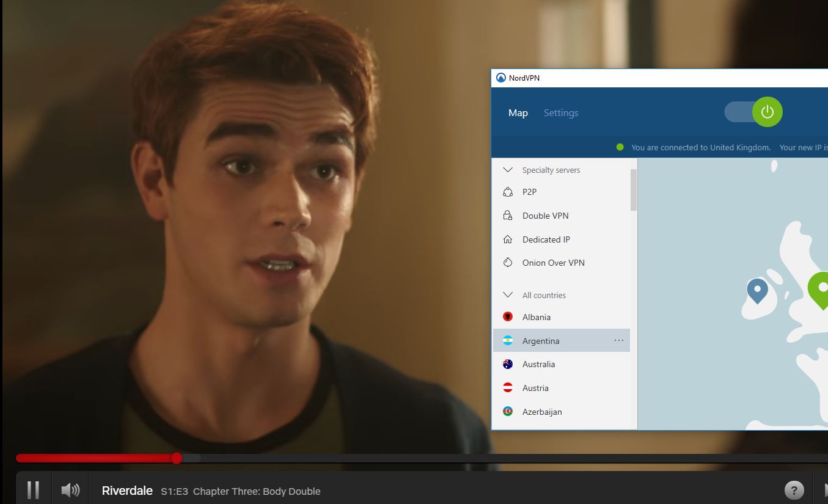Click the server list scrollbar thumb

[x=634, y=190]
